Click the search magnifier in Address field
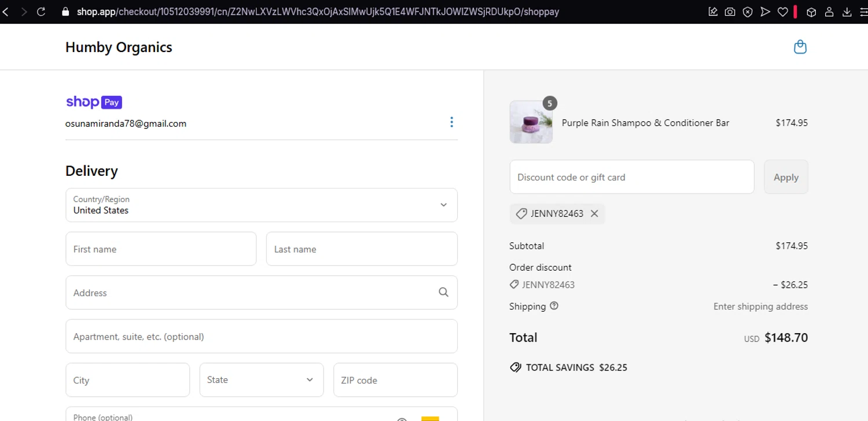This screenshot has width=868, height=421. click(443, 293)
